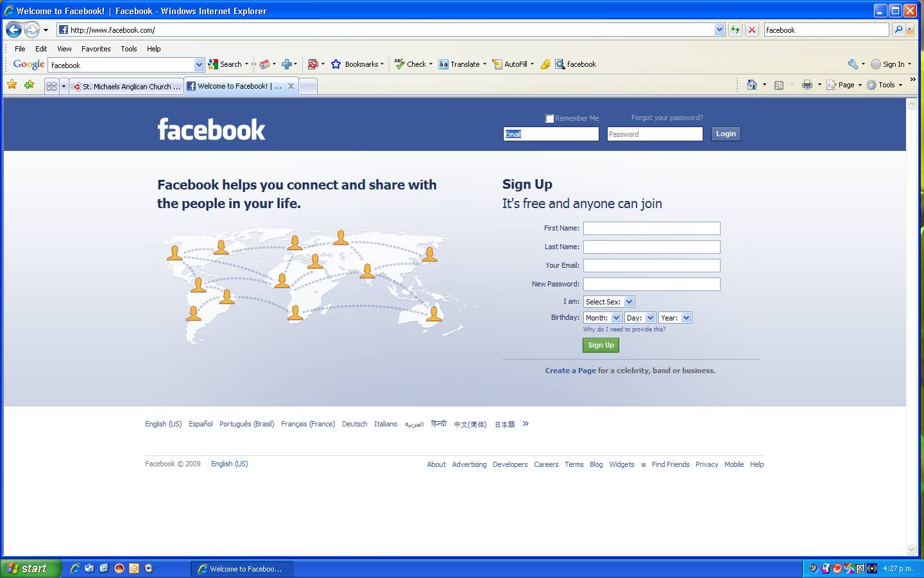Click 'Why do I need to provide this?' link

[x=624, y=329]
